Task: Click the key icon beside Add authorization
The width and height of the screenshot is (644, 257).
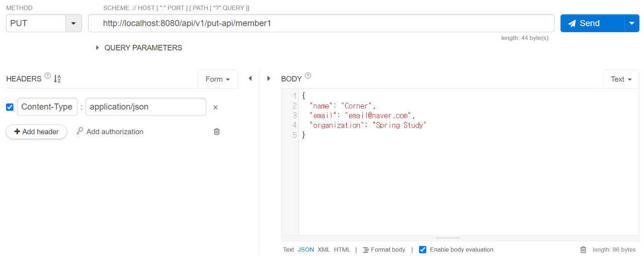Action: 79,131
